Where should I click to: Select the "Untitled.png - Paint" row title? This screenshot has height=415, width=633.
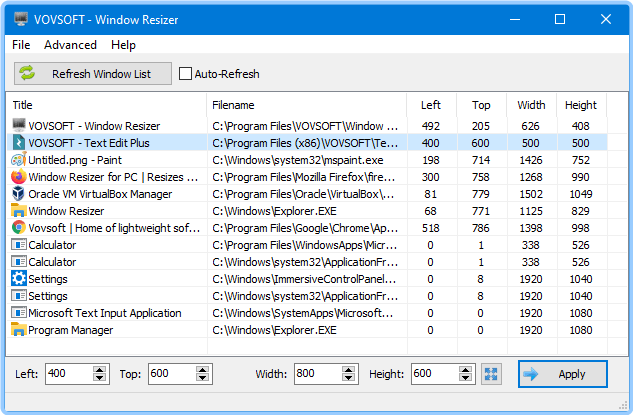[75, 160]
